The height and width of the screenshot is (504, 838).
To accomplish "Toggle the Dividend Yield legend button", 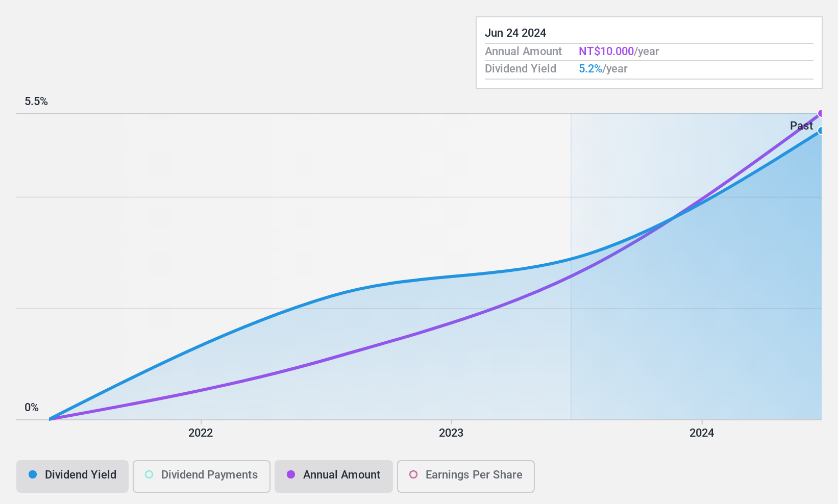I will (72, 476).
